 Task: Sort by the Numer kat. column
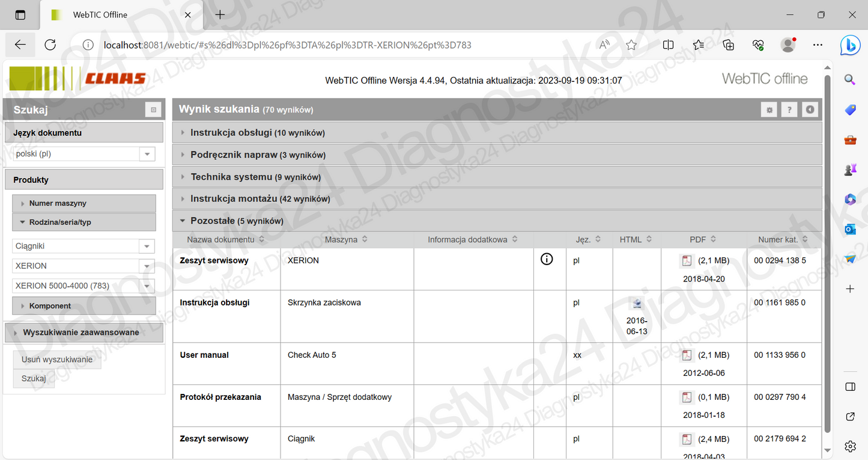pos(783,239)
